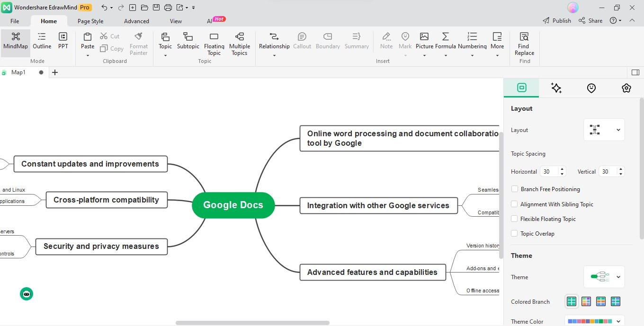Add a new document tab

55,72
